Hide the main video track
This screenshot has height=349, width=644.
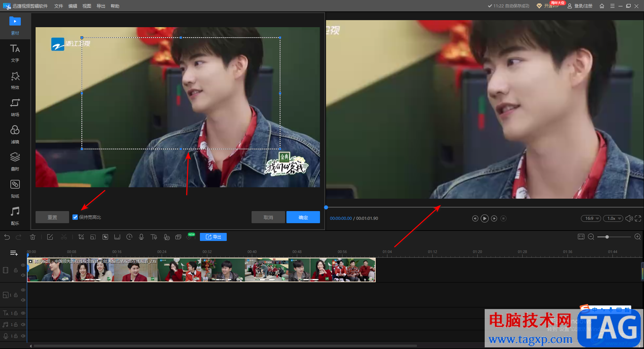tap(23, 265)
